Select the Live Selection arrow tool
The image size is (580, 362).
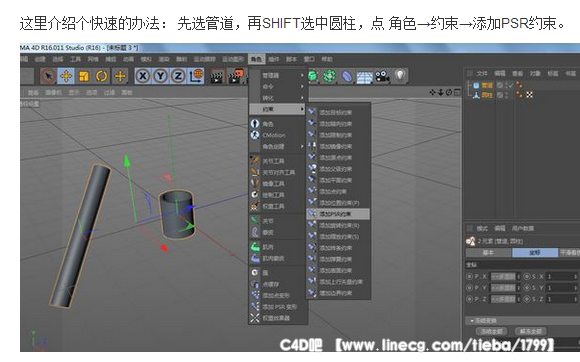(48, 76)
